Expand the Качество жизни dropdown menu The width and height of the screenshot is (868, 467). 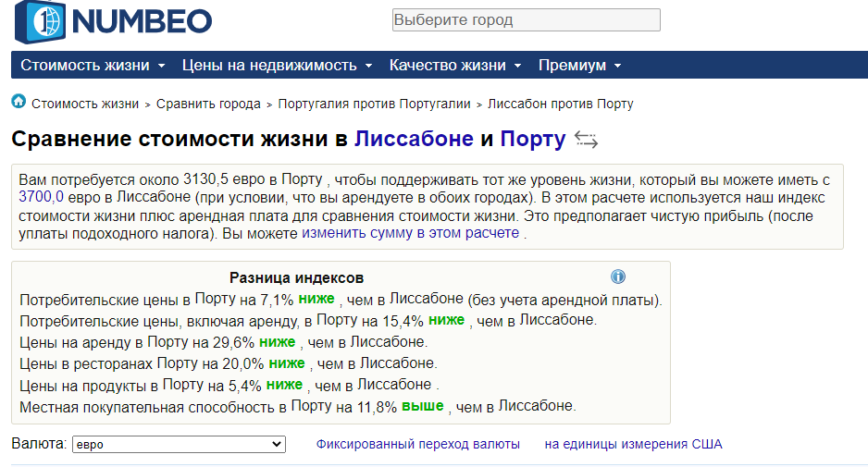[x=454, y=66]
